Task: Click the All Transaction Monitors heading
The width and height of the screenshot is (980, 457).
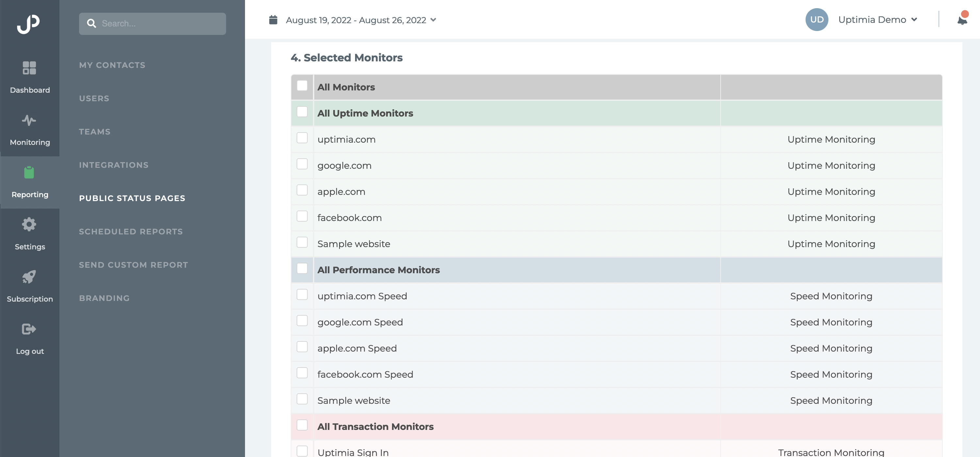Action: [375, 427]
